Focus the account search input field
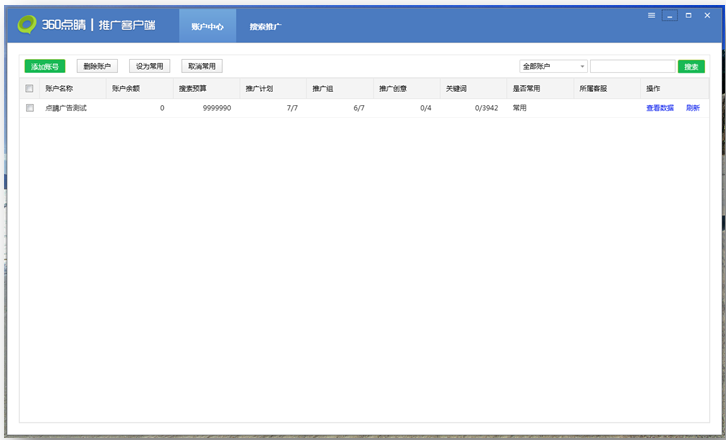726x440 pixels. [632, 67]
